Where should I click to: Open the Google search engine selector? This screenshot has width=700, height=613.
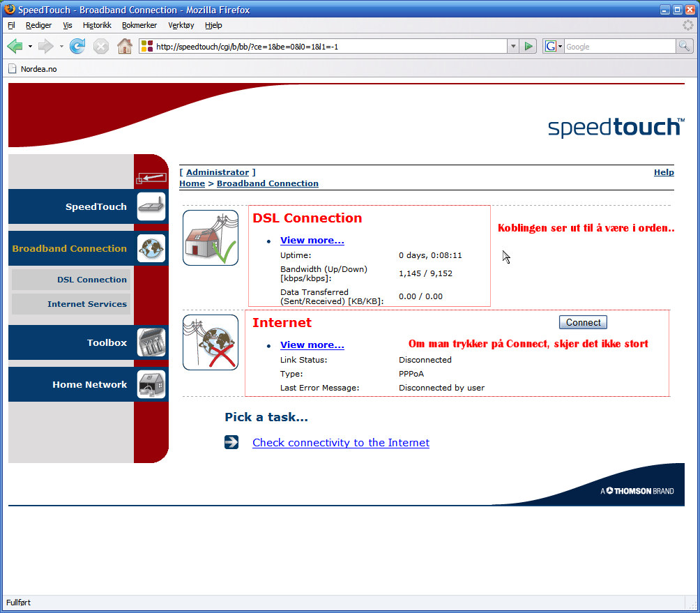click(x=553, y=46)
